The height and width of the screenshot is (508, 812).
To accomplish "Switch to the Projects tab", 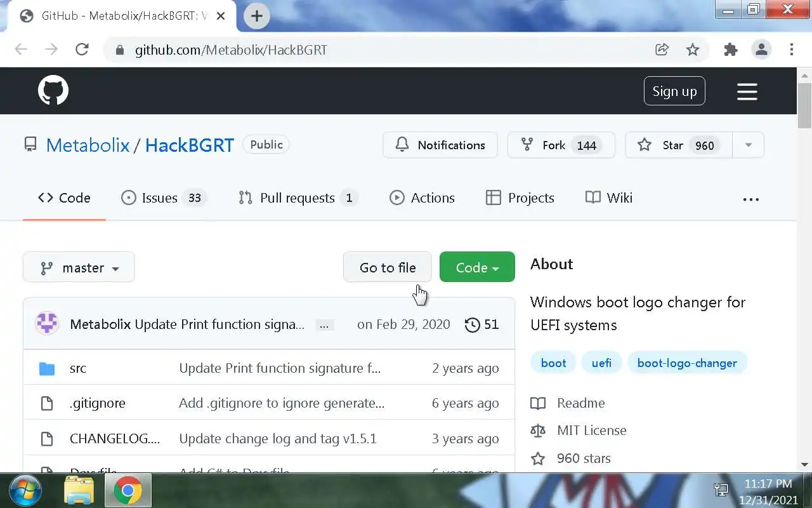I will point(520,198).
